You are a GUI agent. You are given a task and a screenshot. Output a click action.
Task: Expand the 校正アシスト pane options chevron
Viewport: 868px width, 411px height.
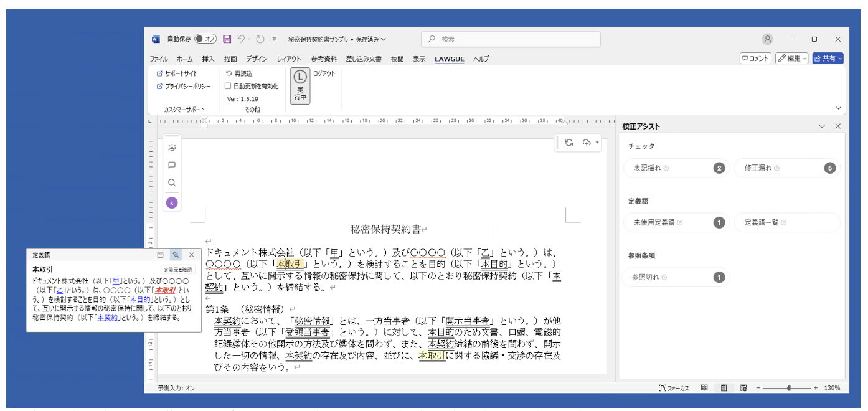point(822,126)
